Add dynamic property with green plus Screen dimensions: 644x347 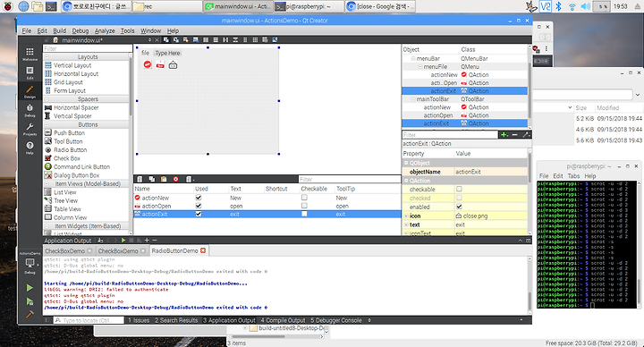(x=504, y=135)
